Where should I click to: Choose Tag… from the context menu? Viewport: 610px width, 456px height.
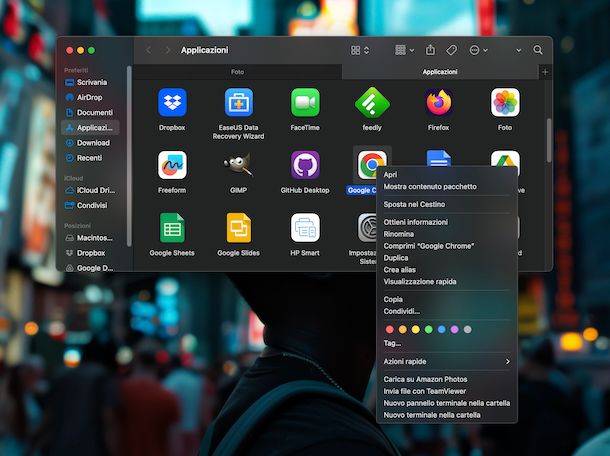pos(447,343)
